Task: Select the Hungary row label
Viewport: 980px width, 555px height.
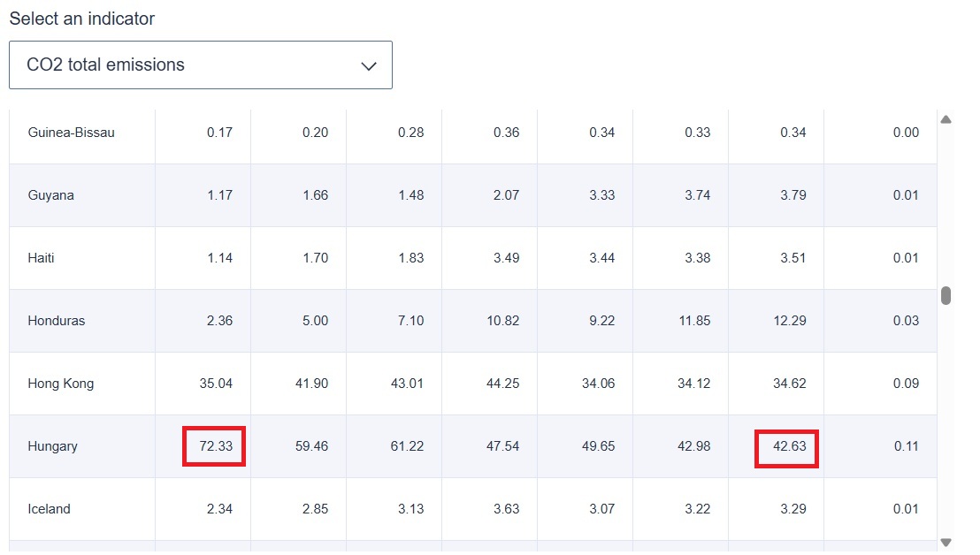Action: pos(53,446)
